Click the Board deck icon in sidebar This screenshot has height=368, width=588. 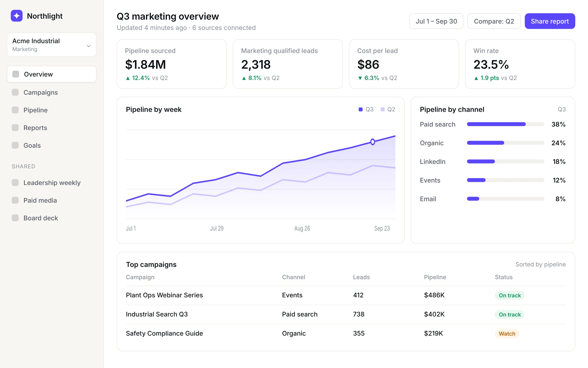click(15, 218)
